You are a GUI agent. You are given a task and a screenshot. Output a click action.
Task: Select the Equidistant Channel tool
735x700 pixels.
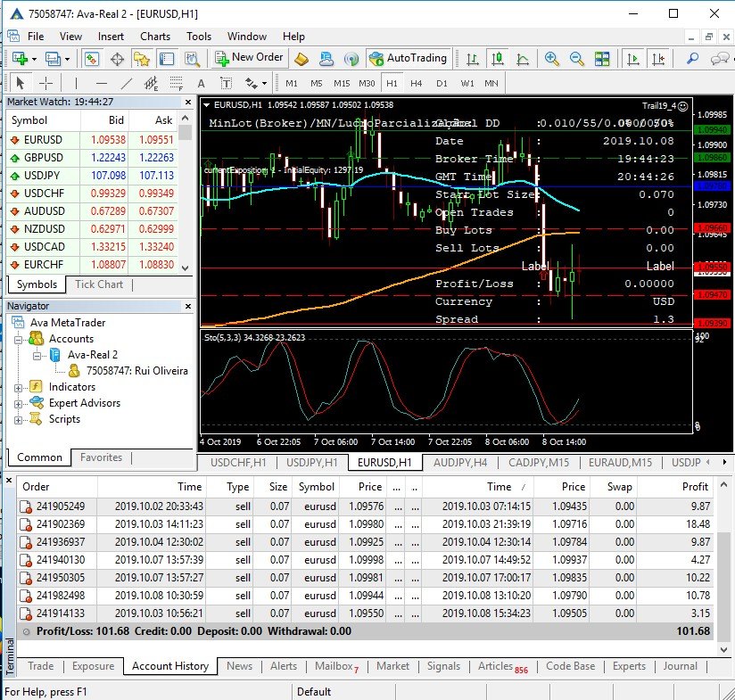[151, 84]
